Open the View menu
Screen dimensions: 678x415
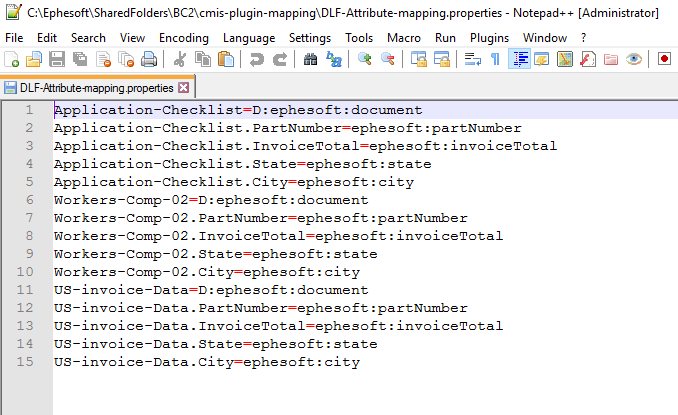click(132, 38)
